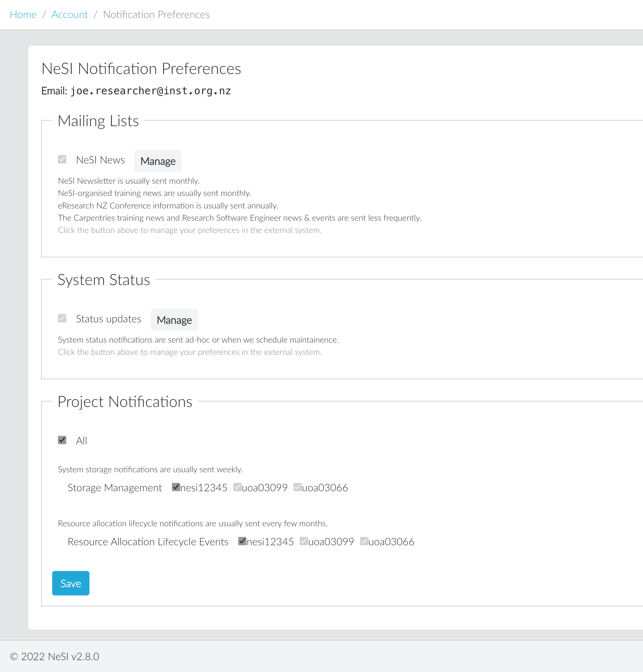The width and height of the screenshot is (643, 672).
Task: Toggle Storage Management uoa03099 checkbox
Action: pyautogui.click(x=237, y=487)
